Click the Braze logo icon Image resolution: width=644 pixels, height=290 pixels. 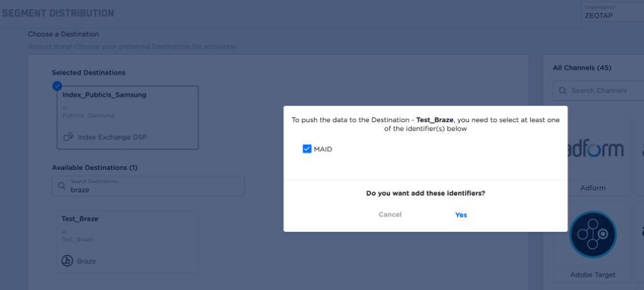pos(67,260)
